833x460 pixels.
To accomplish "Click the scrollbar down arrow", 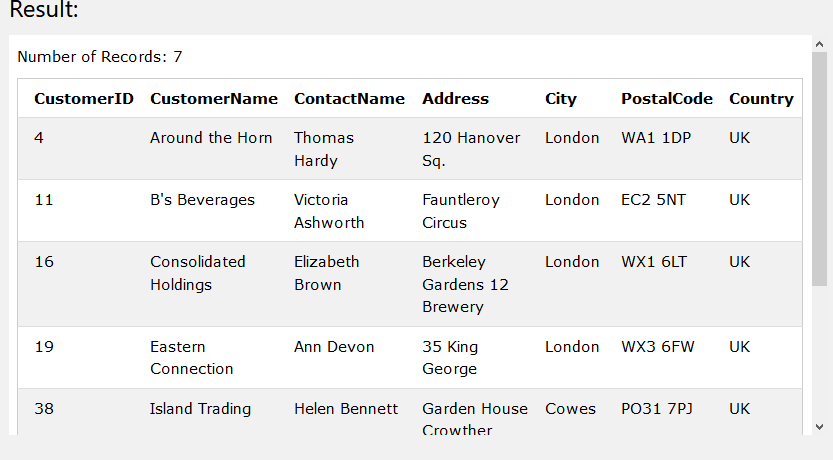I will 819,427.
